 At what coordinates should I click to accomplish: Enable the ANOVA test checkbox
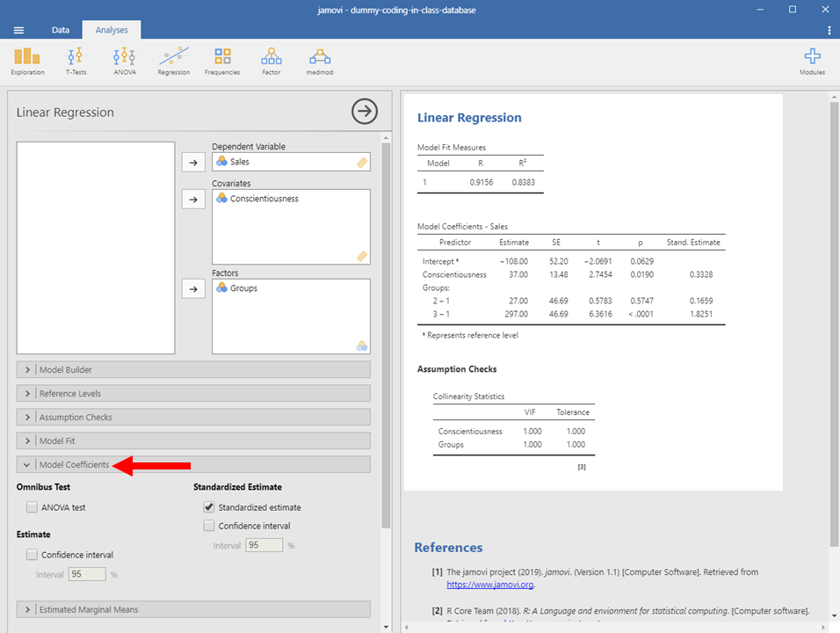click(x=33, y=507)
